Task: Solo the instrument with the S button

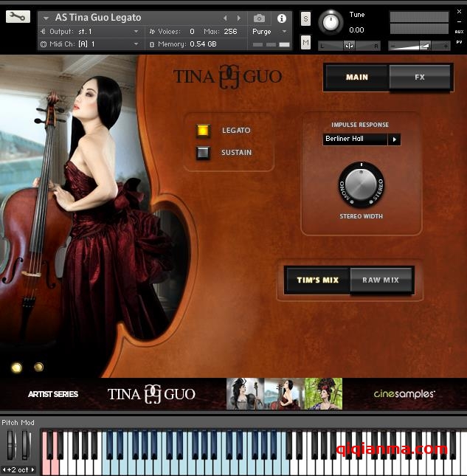Action: (x=305, y=19)
